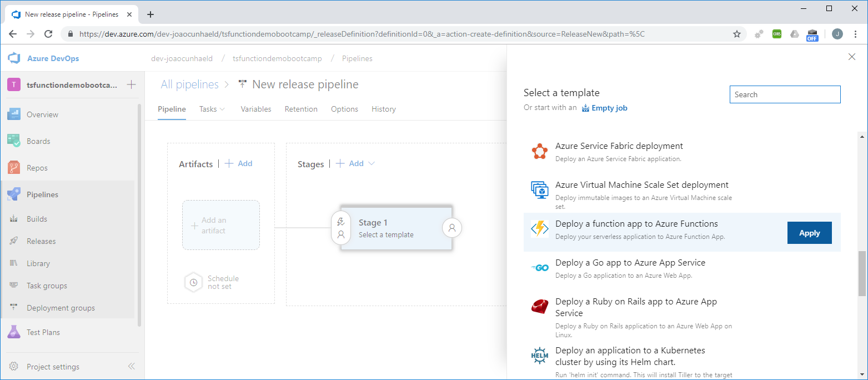Click dev-joaocunhaeld breadcrumb

pyautogui.click(x=182, y=58)
